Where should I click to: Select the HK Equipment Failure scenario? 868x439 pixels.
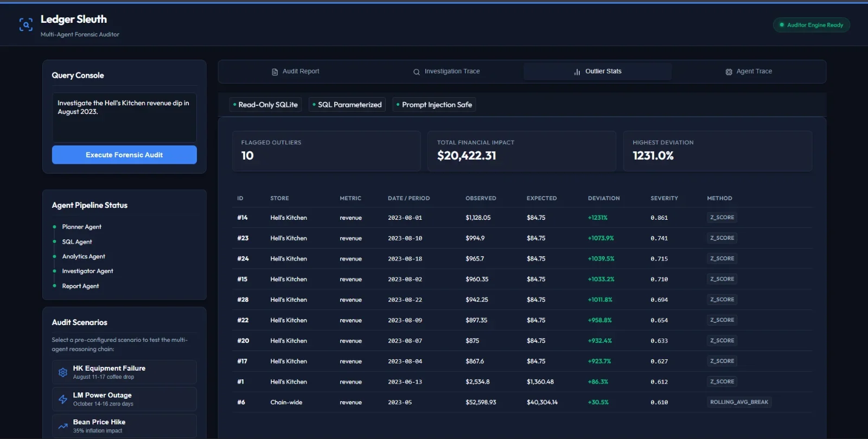click(124, 372)
